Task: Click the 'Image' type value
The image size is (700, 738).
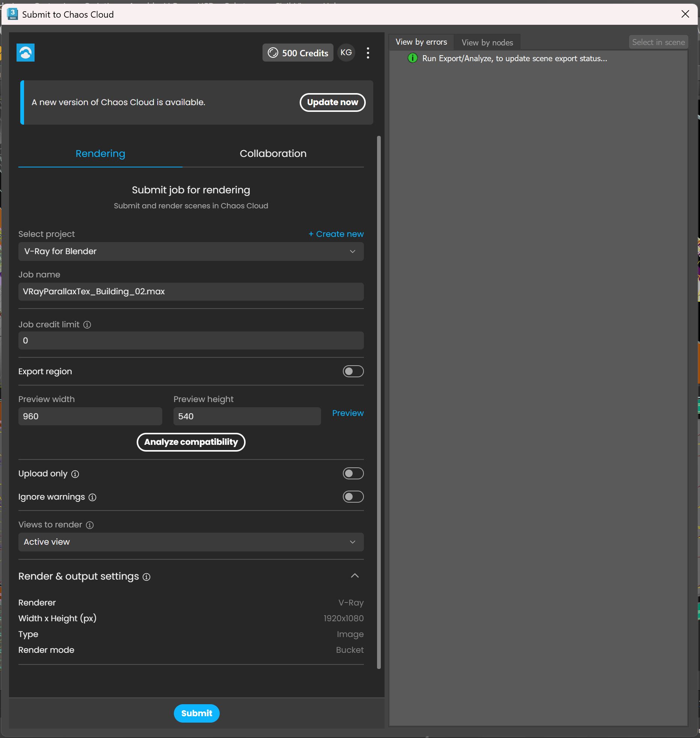Action: (x=350, y=634)
